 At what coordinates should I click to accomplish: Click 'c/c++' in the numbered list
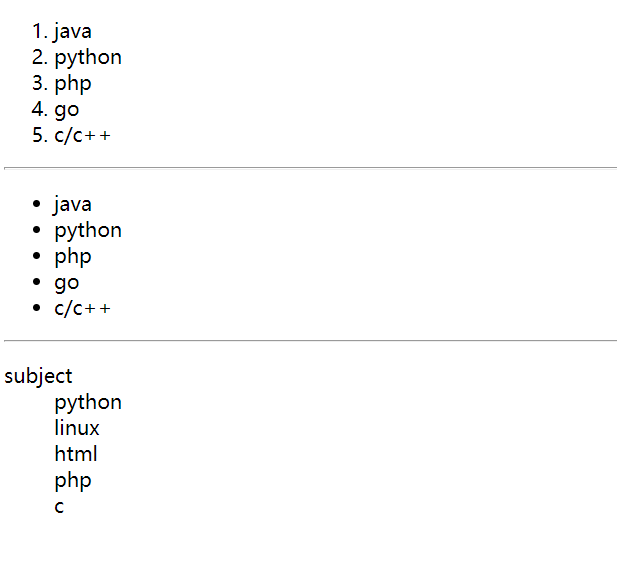[x=82, y=136]
